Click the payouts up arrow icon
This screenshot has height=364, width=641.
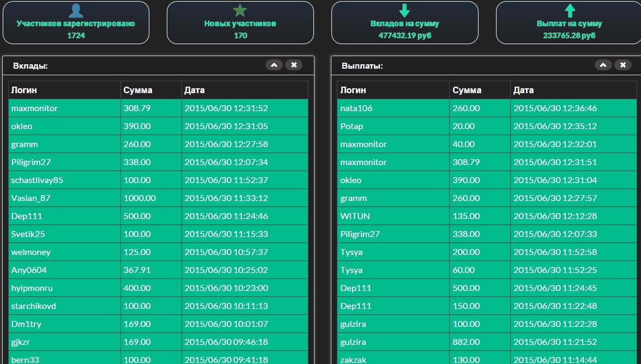[x=570, y=10]
